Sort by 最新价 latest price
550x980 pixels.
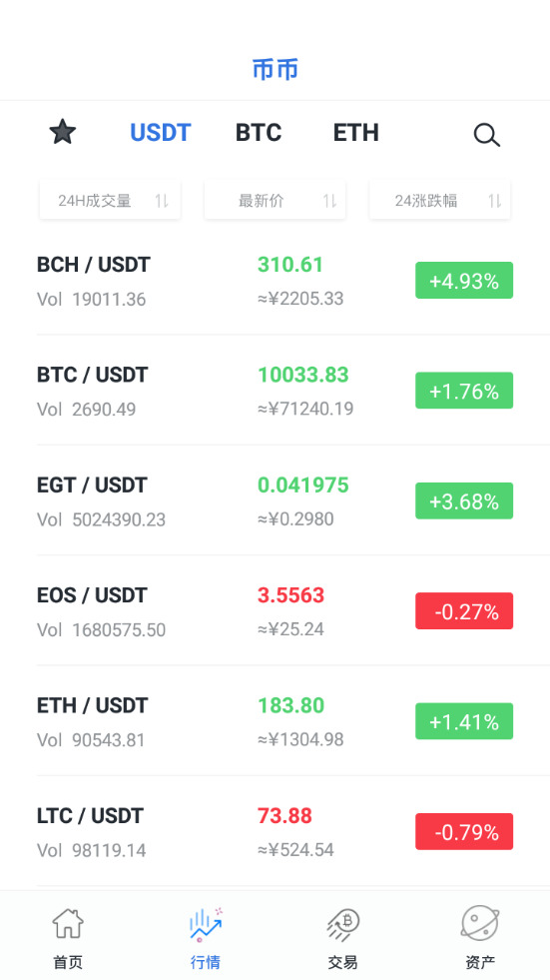pyautogui.click(x=275, y=200)
